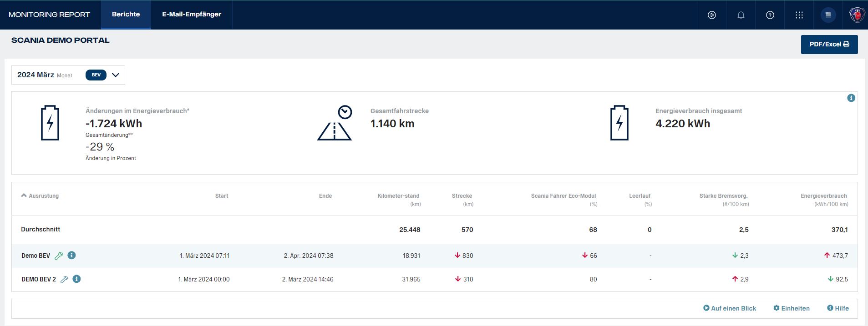Switch to the Berichte tab
Screen dimensions: 868x326
pos(126,15)
